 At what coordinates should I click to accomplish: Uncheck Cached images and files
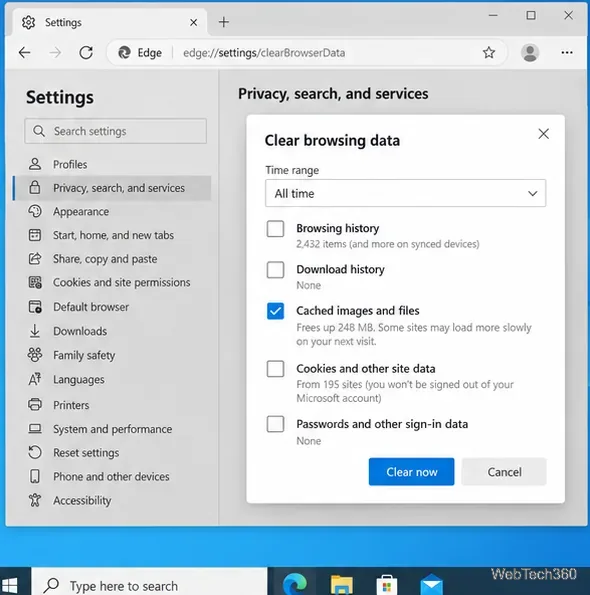pyautogui.click(x=275, y=311)
